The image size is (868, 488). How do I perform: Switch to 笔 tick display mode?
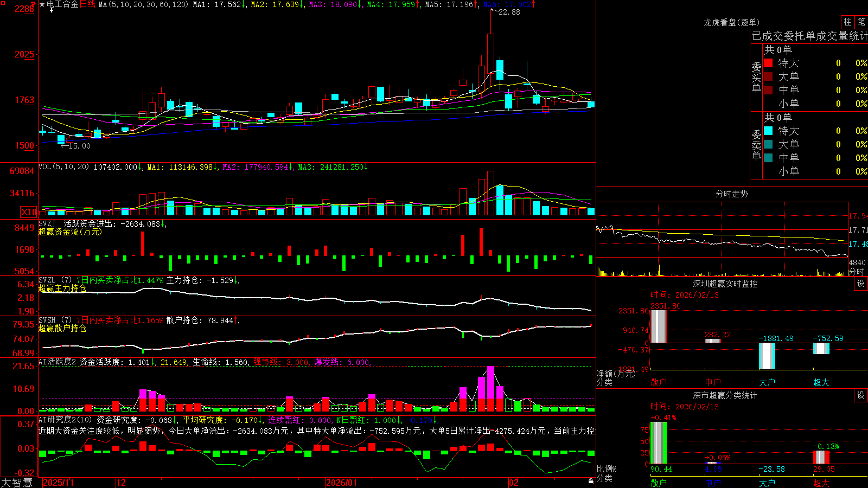click(x=861, y=22)
